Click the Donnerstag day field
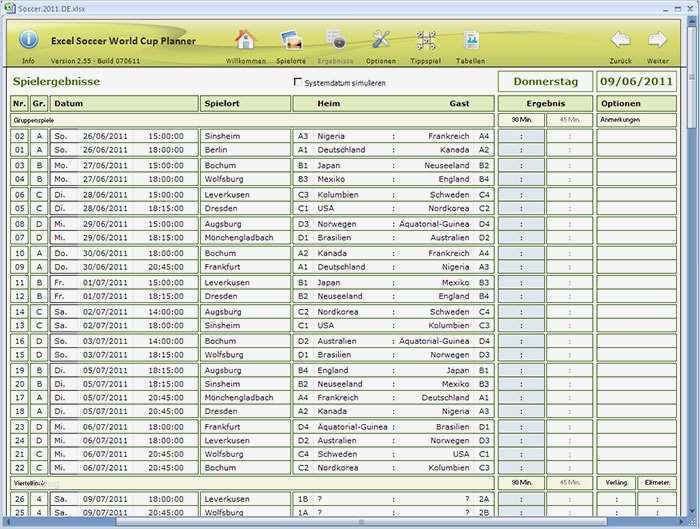Image resolution: width=700 pixels, height=529 pixels. tap(546, 82)
